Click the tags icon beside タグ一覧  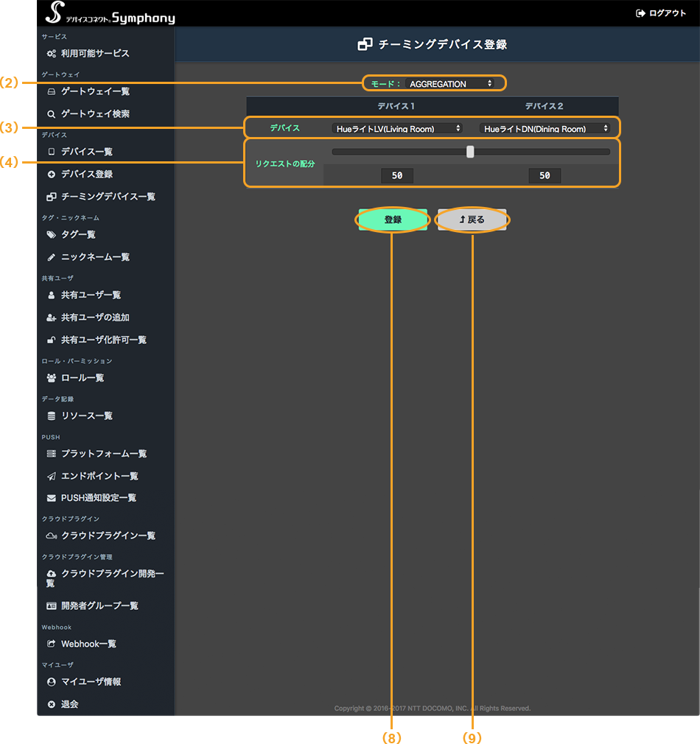click(x=52, y=234)
